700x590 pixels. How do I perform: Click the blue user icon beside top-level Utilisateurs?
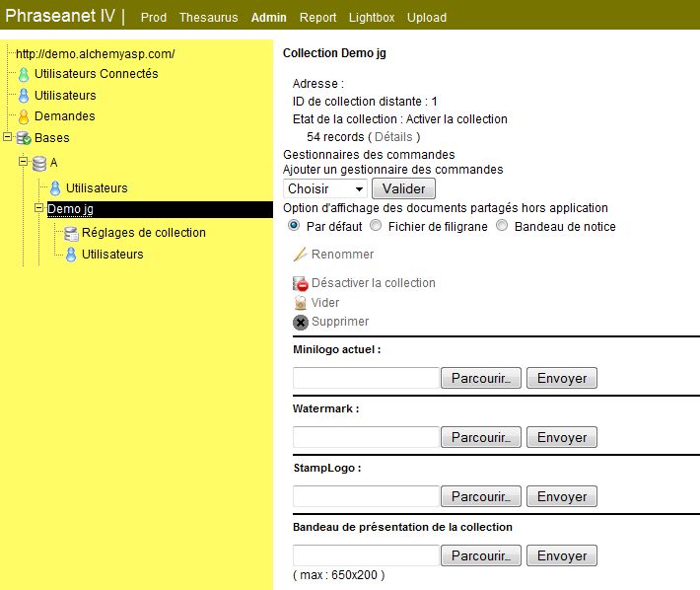[x=24, y=96]
